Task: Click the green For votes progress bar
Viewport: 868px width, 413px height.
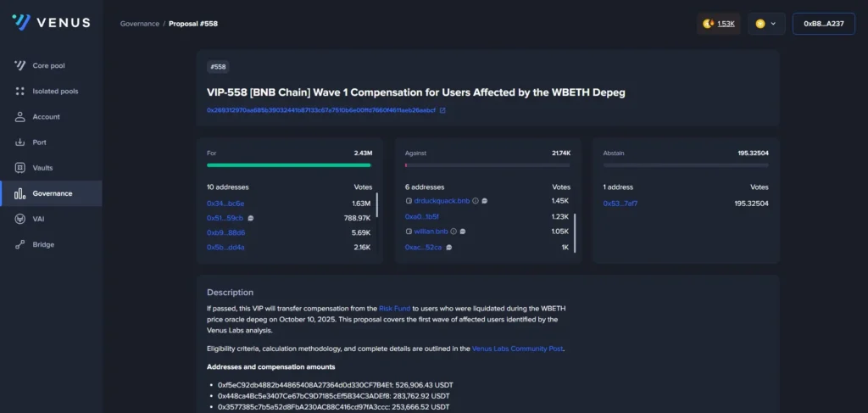Action: point(288,165)
